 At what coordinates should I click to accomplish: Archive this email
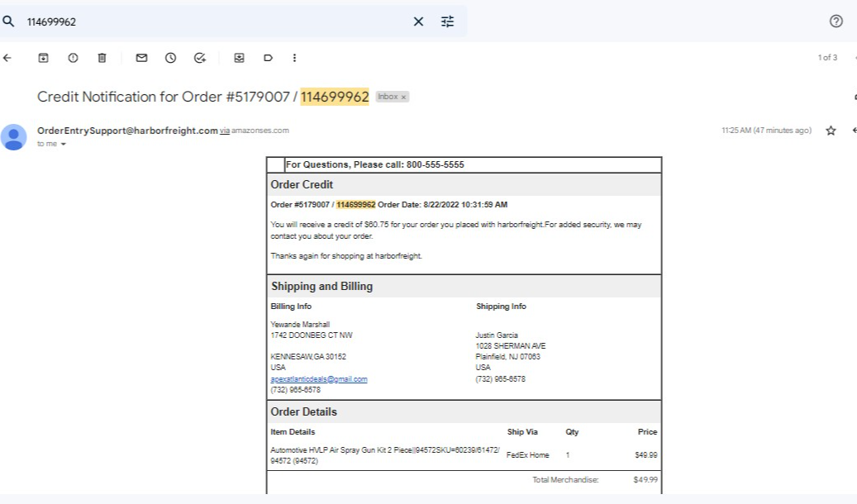click(x=43, y=57)
